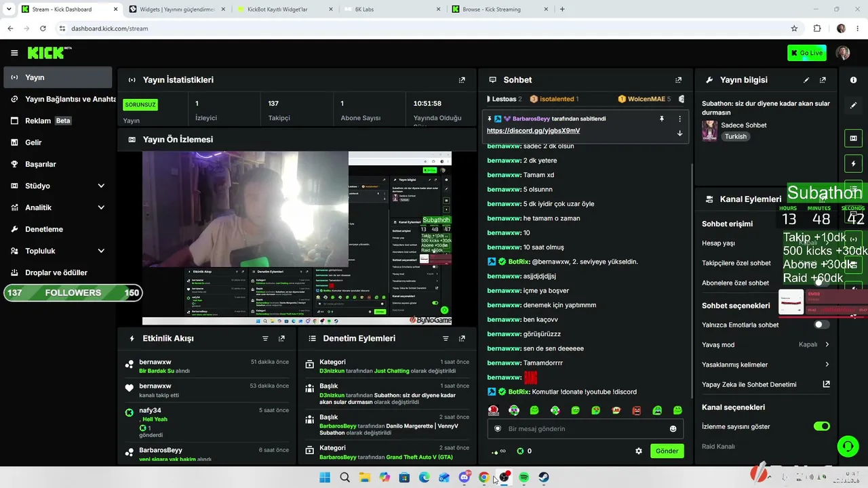Viewport: 868px width, 488px height.
Task: Pop out the Yayın İstatistikleri panel
Action: (x=462, y=80)
